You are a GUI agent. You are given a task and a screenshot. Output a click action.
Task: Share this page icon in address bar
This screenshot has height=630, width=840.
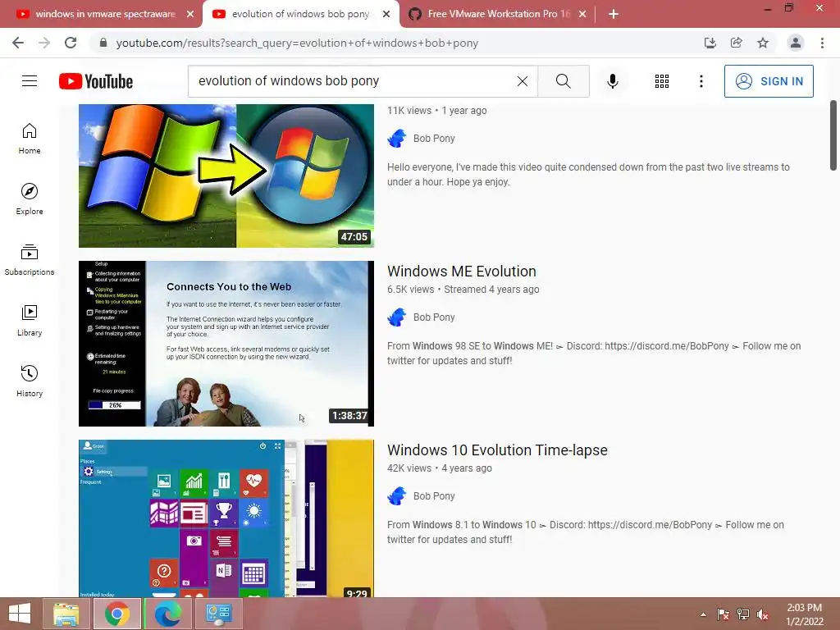[736, 43]
